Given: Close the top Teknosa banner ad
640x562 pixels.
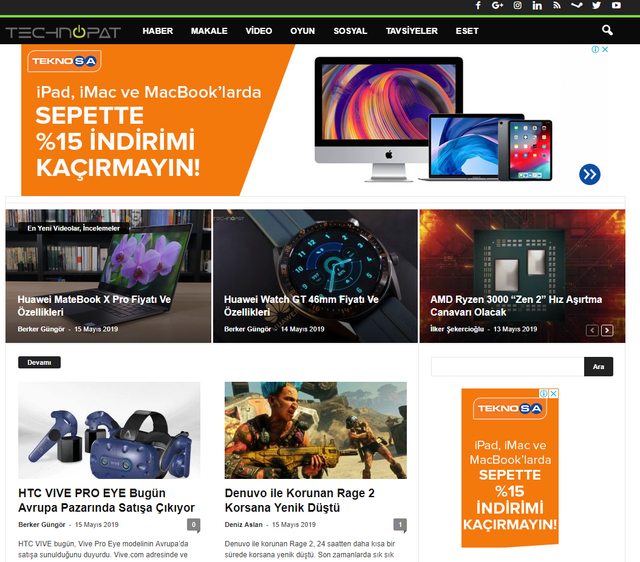Looking at the screenshot, I should point(605,49).
